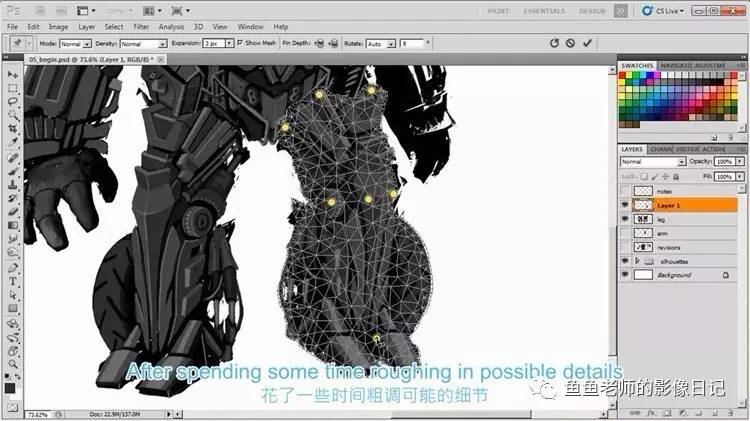Open the Opacity slider arrow
Image resolution: width=750 pixels, height=421 pixels.
click(x=740, y=162)
